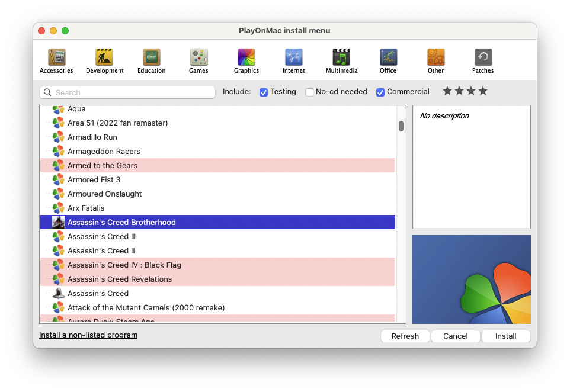This screenshot has height=392, width=570.
Task: Enable the No-cd needed checkbox
Action: pyautogui.click(x=309, y=92)
